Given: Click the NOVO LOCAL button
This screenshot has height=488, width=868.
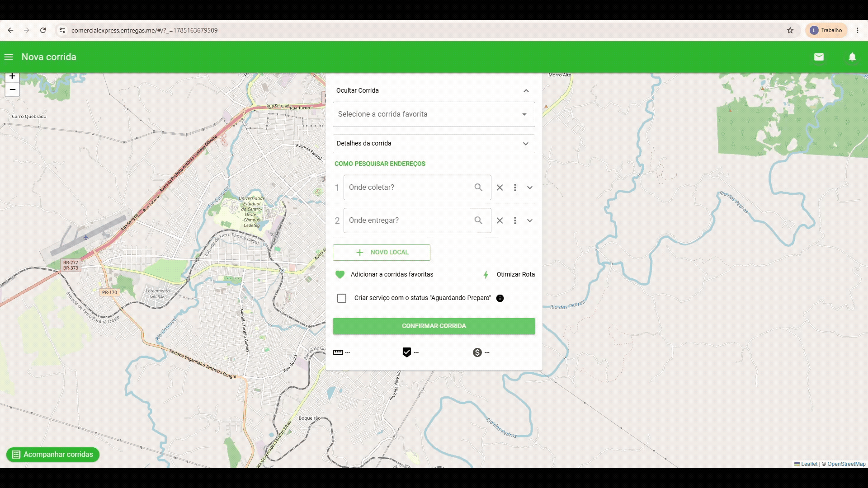Looking at the screenshot, I should tap(382, 253).
